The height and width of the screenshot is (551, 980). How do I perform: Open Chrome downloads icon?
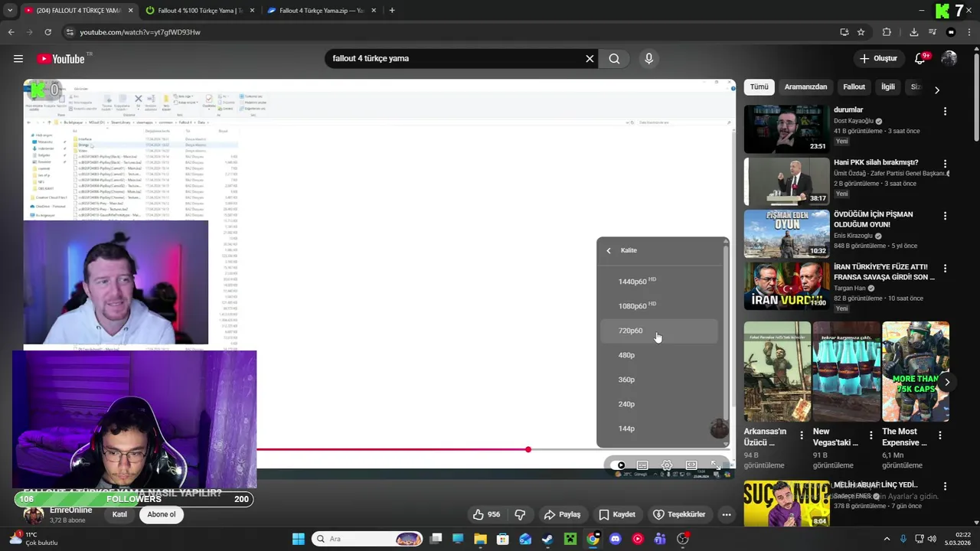point(913,32)
